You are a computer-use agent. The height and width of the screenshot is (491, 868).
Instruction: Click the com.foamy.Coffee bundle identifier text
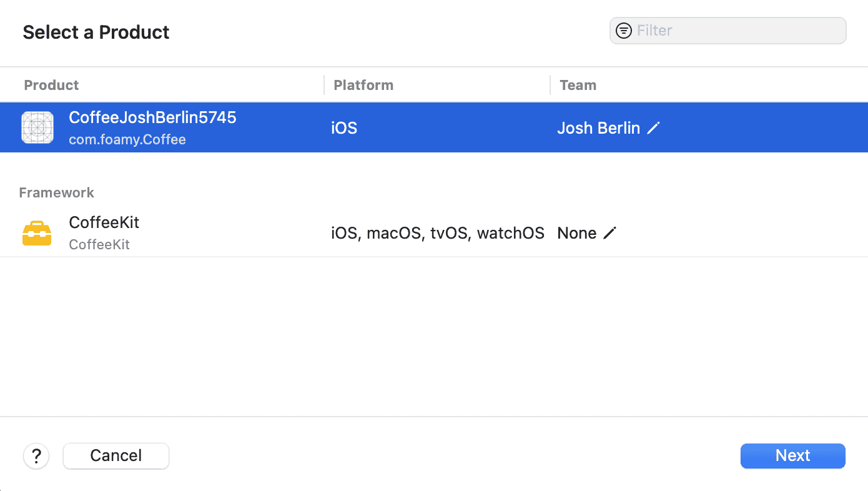(127, 139)
